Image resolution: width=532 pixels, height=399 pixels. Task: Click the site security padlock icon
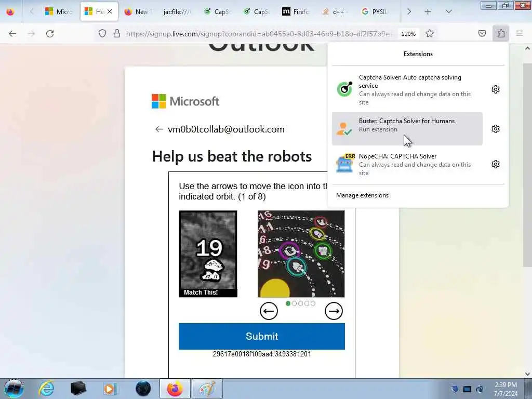(117, 34)
